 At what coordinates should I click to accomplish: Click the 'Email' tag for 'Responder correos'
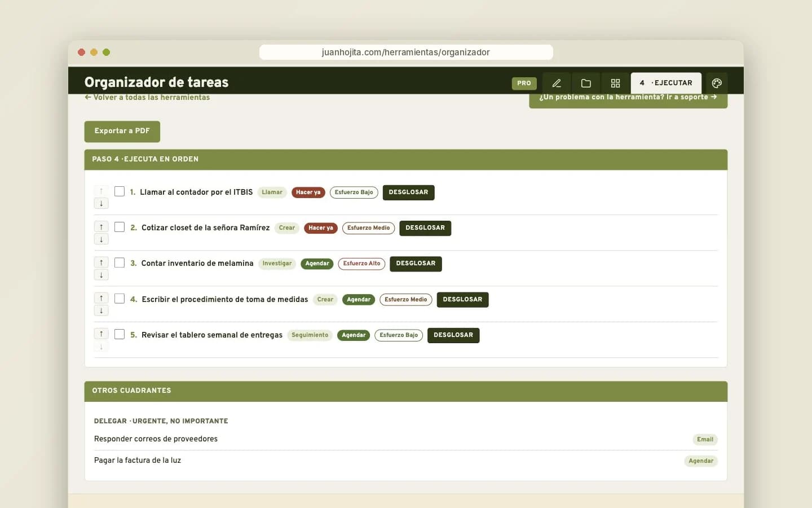[x=705, y=440]
